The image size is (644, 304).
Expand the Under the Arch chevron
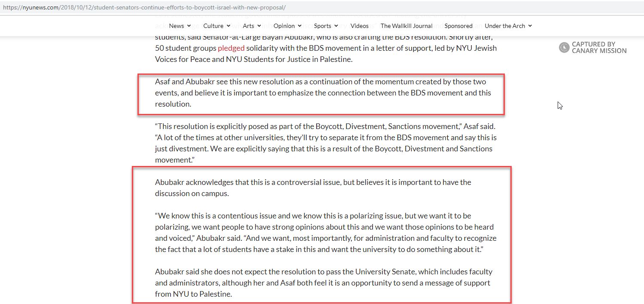[530, 26]
